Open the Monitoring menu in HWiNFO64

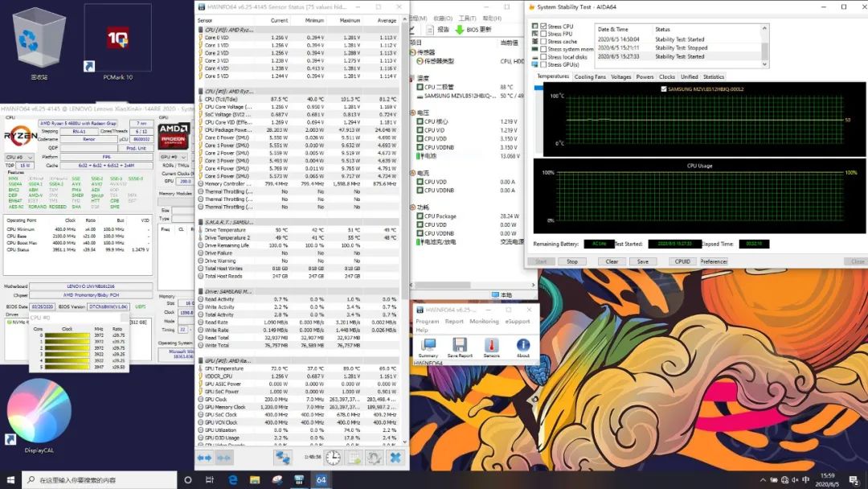484,321
